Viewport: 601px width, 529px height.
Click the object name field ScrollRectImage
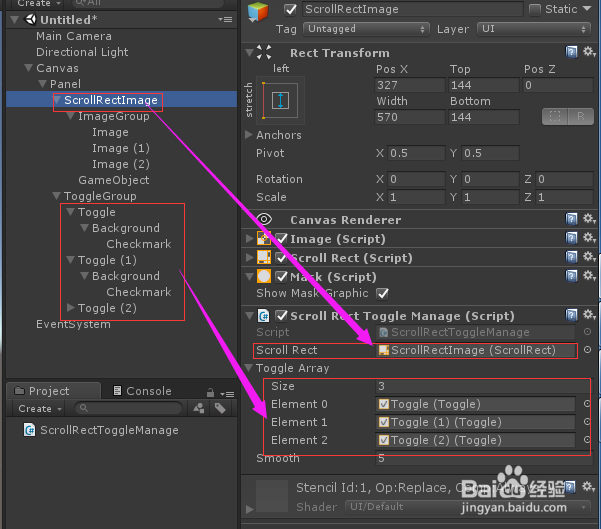coord(413,9)
